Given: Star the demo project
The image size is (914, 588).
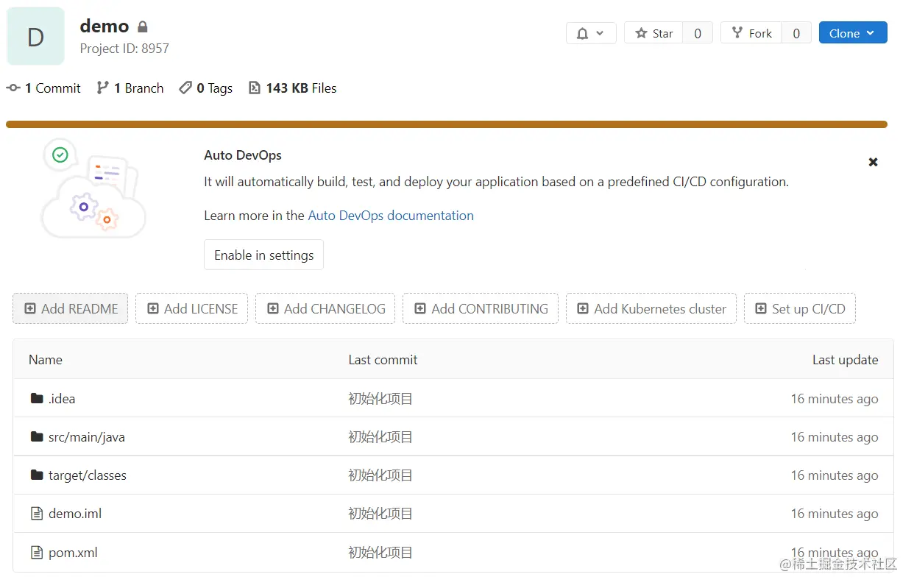Looking at the screenshot, I should [654, 33].
